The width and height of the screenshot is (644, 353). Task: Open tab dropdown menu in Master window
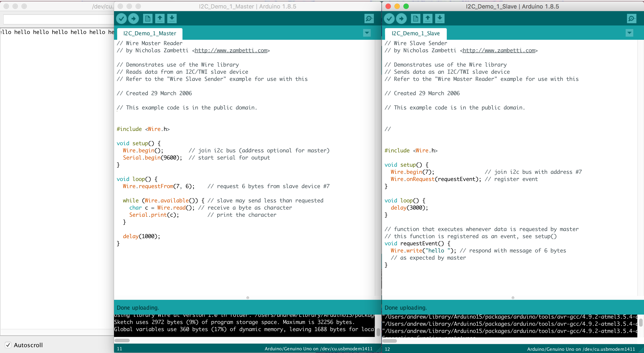(367, 33)
